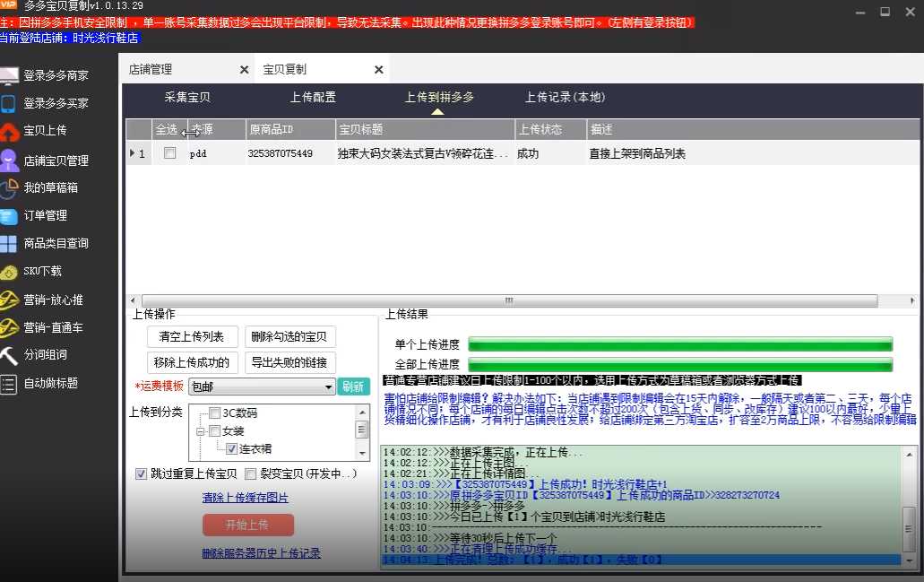This screenshot has width=924, height=582.
Task: Click the 自动做标题 list icon
Action: (8, 385)
